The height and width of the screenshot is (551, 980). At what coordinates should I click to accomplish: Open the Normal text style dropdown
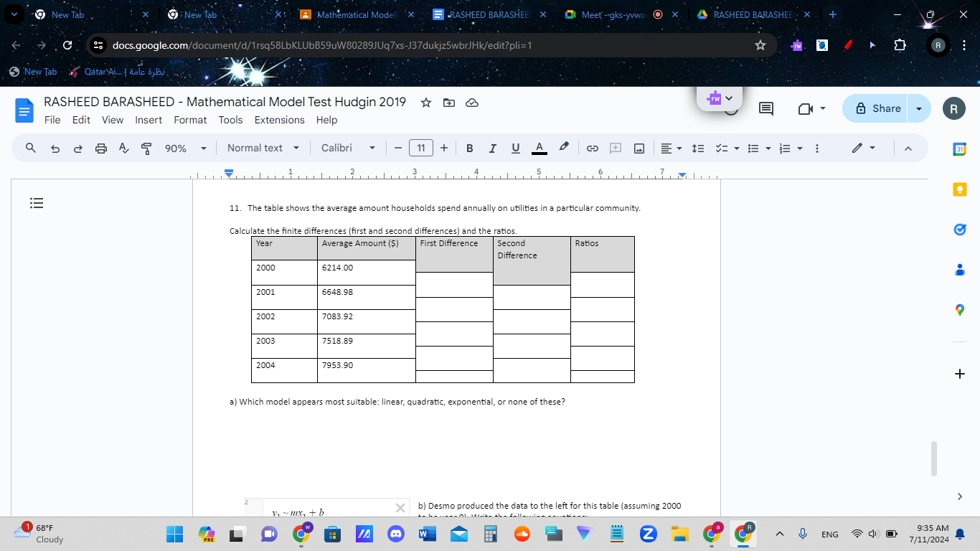264,148
